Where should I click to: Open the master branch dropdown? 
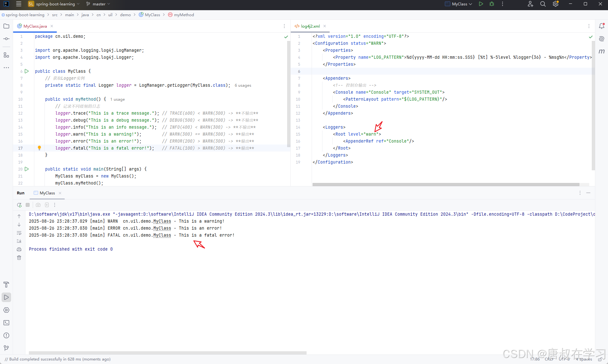coord(98,4)
